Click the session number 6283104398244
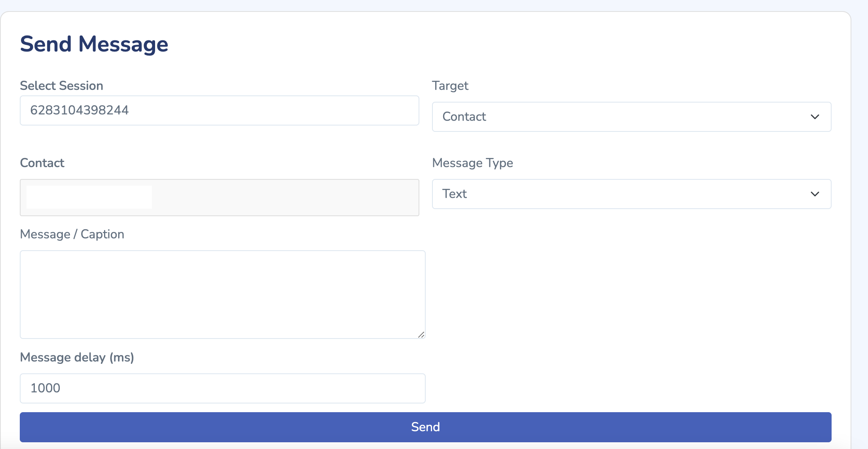 [x=80, y=110]
